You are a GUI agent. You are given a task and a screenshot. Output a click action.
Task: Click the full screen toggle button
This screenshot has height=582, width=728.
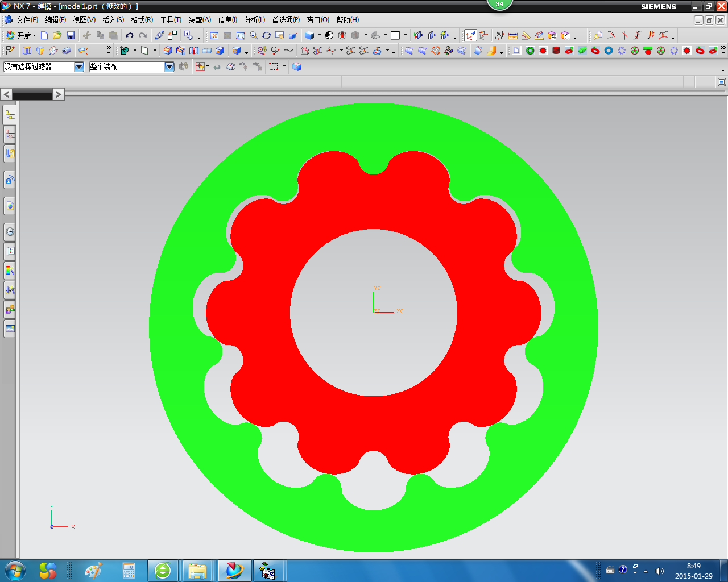pos(721,82)
